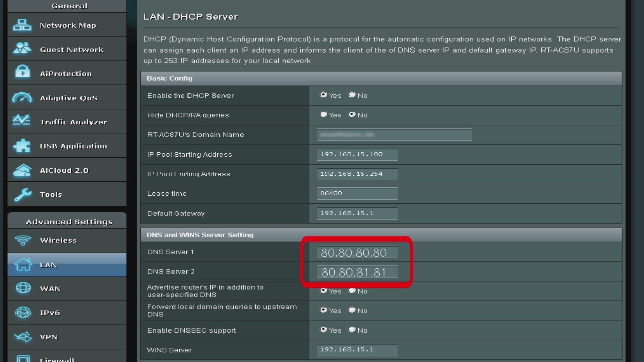Click the LAN - DHCP Server title
Screen dimensions: 644x362
tap(191, 17)
